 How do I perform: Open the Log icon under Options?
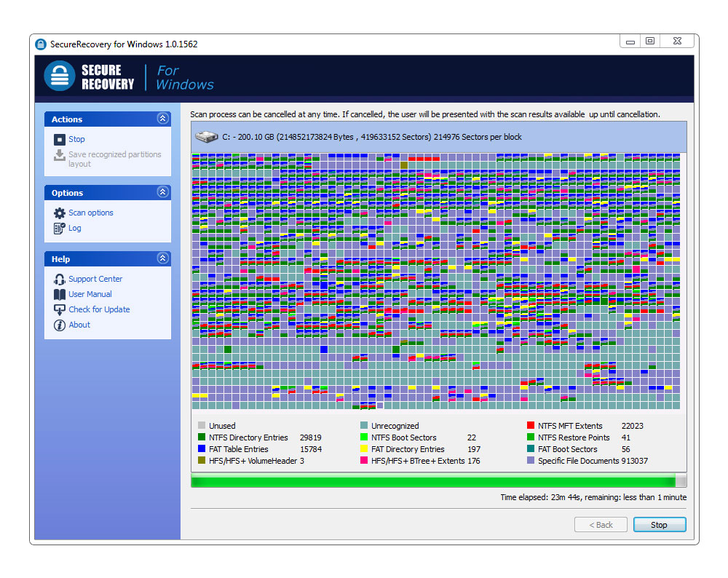pyautogui.click(x=60, y=228)
